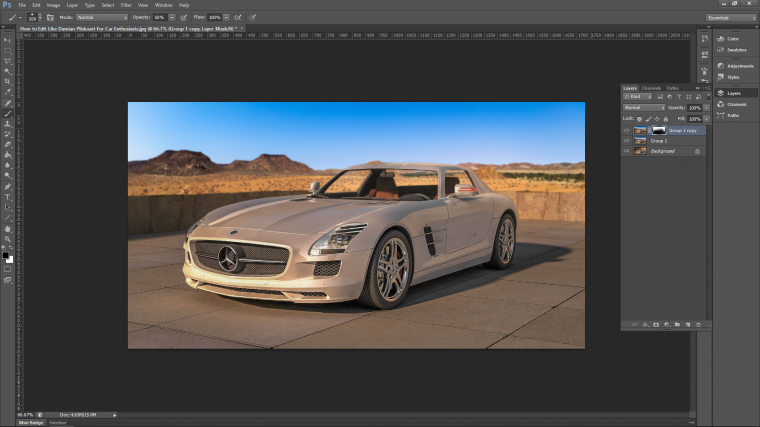760x427 pixels.
Task: Open the brush Mode dropdown
Action: coord(102,17)
